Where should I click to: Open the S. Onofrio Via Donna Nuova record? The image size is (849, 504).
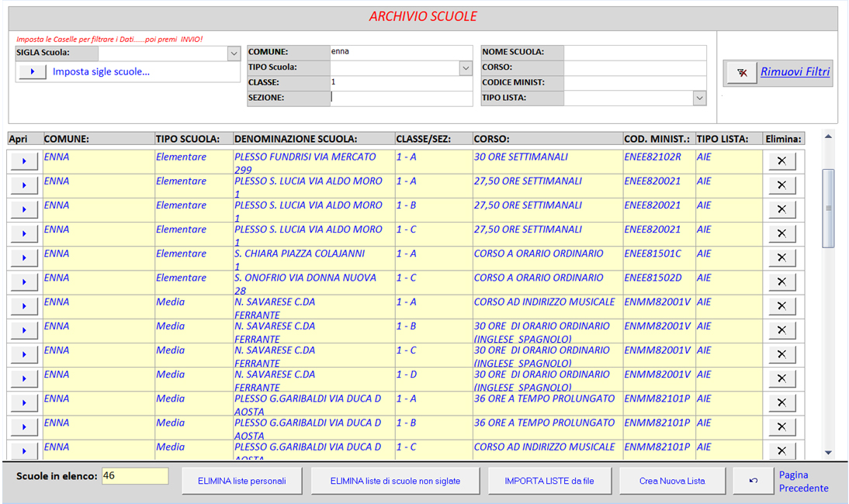click(24, 281)
